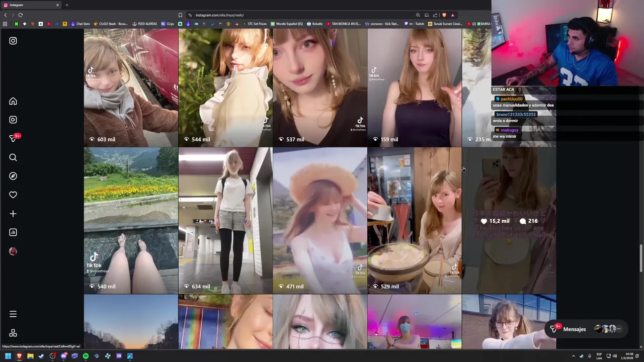Open the Mensajes floating button
Screen dimensions: 644x362
tap(587, 329)
